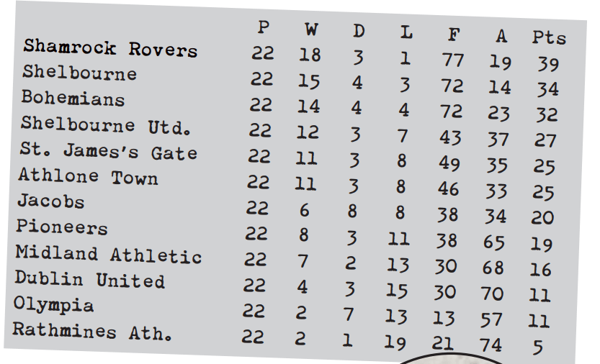Click the P column header
This screenshot has height=364, width=600.
[264, 27]
